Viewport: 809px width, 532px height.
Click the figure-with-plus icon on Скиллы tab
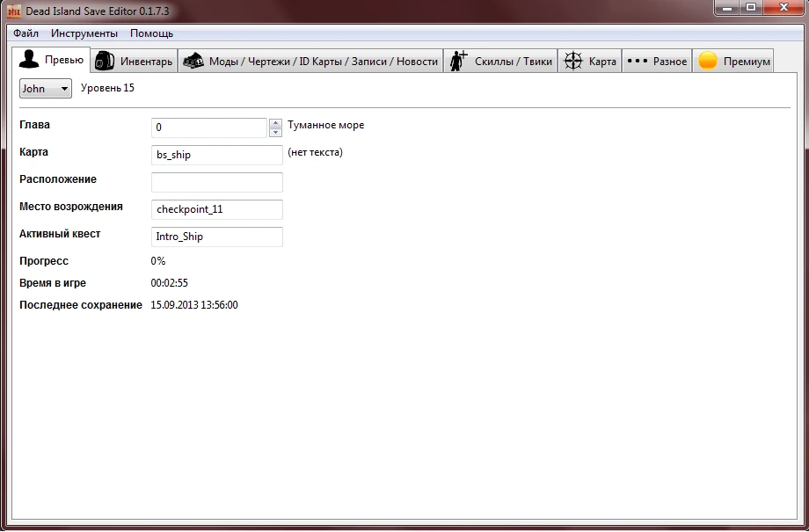(x=458, y=61)
